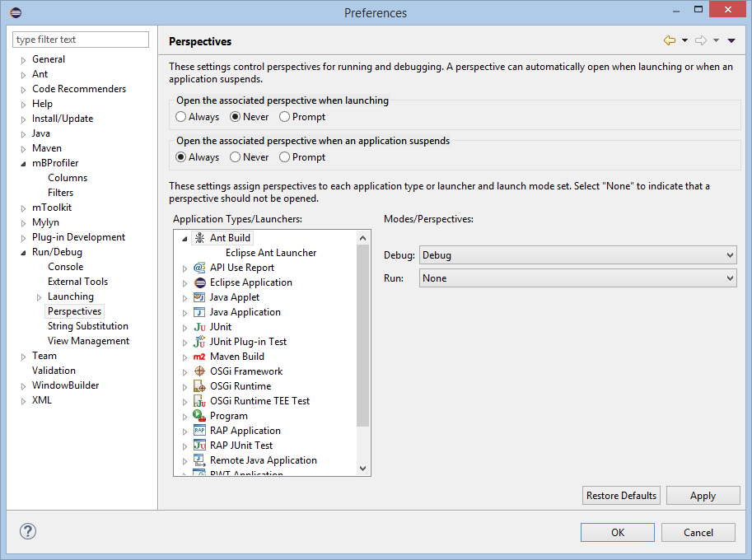The width and height of the screenshot is (752, 560).
Task: Click the type filter text field
Action: click(x=81, y=40)
